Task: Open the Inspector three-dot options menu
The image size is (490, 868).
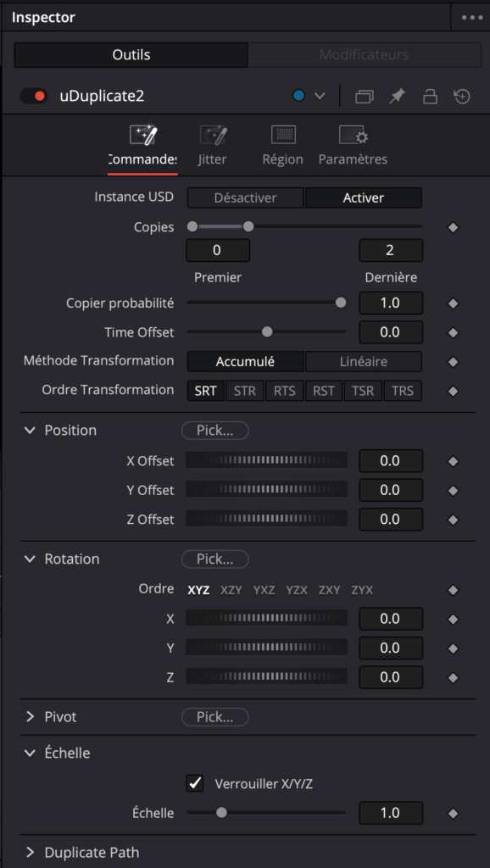Action: coord(471,17)
